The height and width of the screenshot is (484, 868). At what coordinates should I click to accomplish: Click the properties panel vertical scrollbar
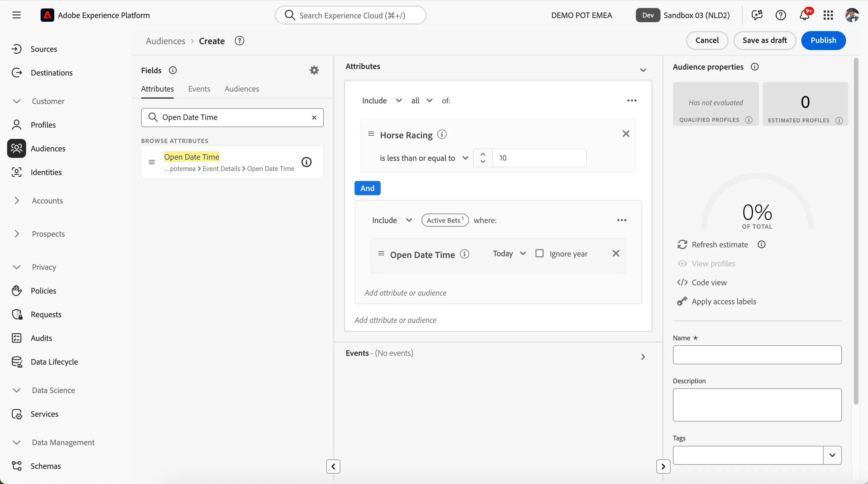[x=856, y=232]
